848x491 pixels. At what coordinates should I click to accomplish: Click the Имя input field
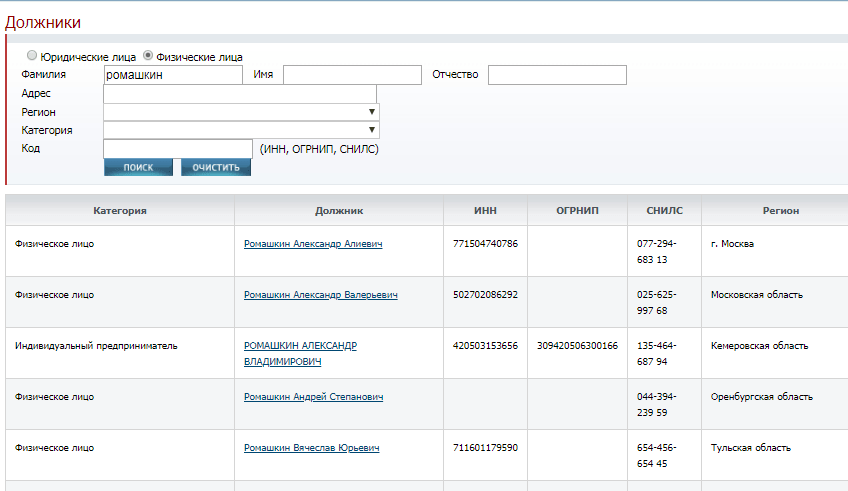click(x=352, y=75)
